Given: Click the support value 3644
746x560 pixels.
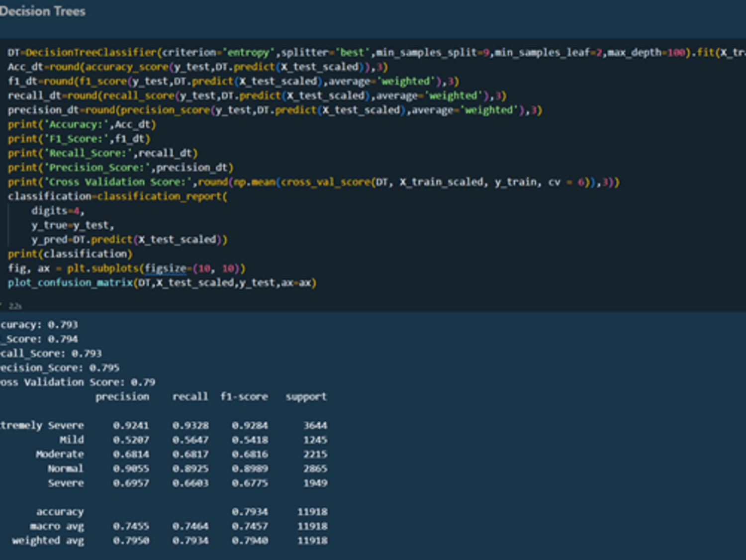Looking at the screenshot, I should [315, 426].
